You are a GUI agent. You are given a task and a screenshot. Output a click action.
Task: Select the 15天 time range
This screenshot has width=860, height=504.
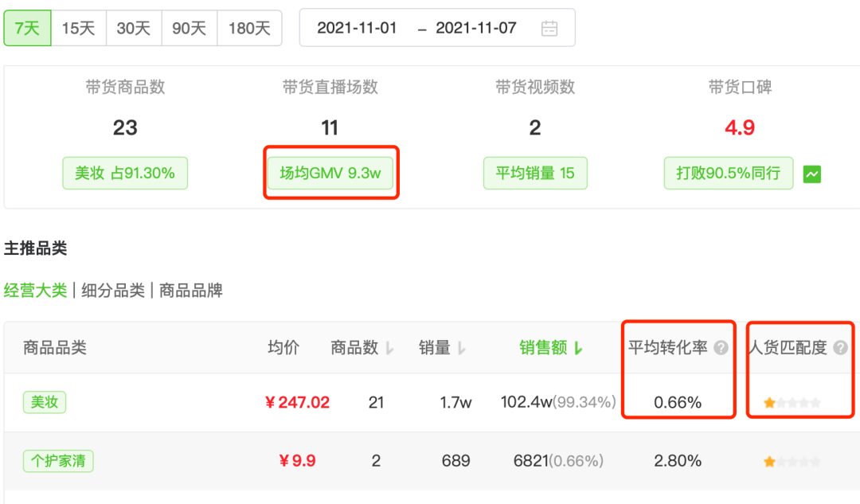[x=78, y=29]
